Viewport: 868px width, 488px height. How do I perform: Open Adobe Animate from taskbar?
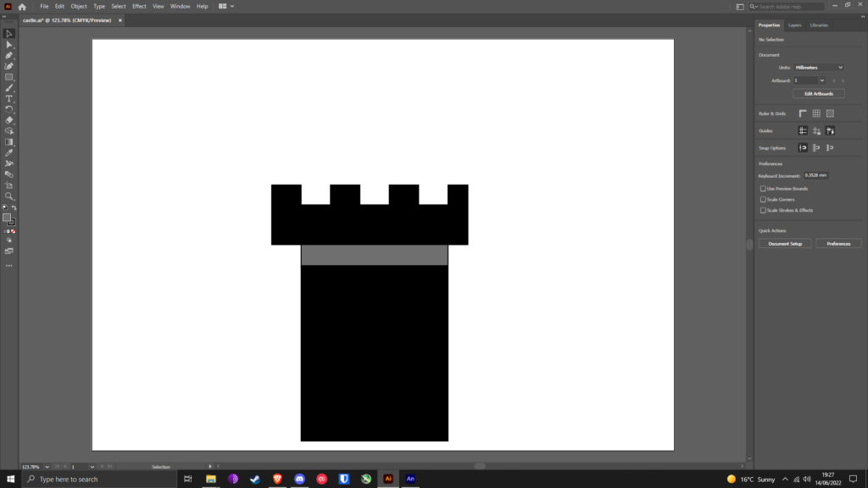point(410,479)
